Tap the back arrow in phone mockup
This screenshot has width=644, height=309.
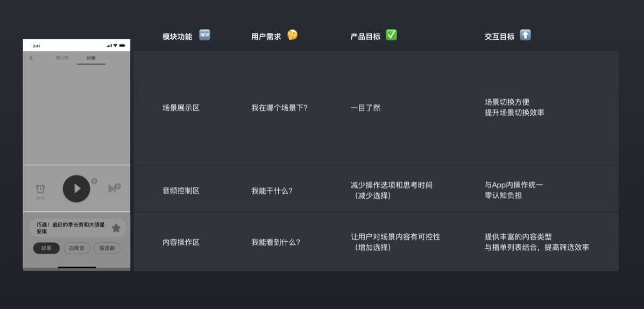pos(31,58)
